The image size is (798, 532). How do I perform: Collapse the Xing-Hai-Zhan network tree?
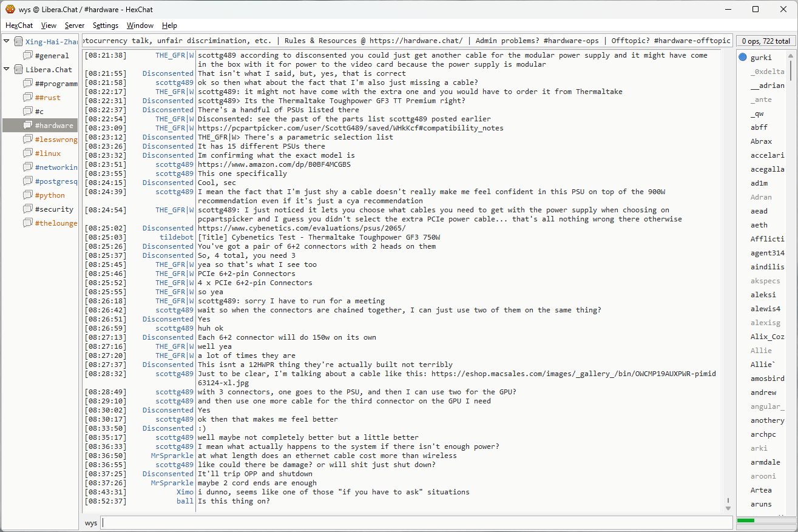pyautogui.click(x=7, y=42)
